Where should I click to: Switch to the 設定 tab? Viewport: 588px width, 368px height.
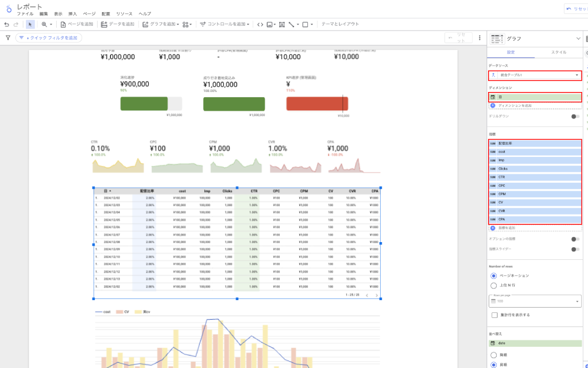[510, 52]
